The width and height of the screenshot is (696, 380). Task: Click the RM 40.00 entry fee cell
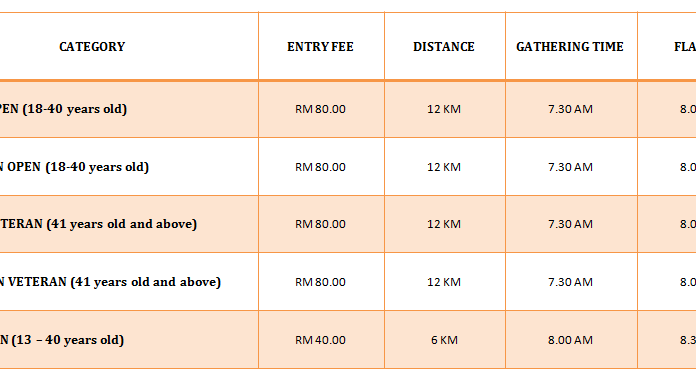(321, 340)
